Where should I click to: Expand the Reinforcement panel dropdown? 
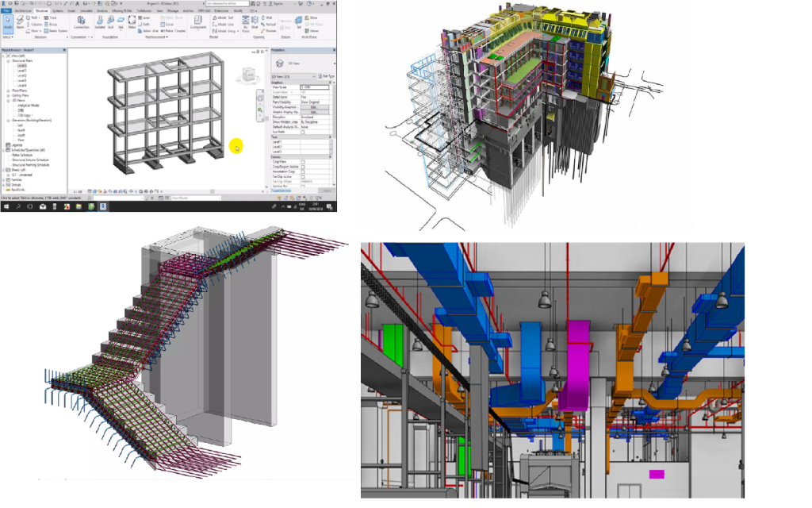156,37
